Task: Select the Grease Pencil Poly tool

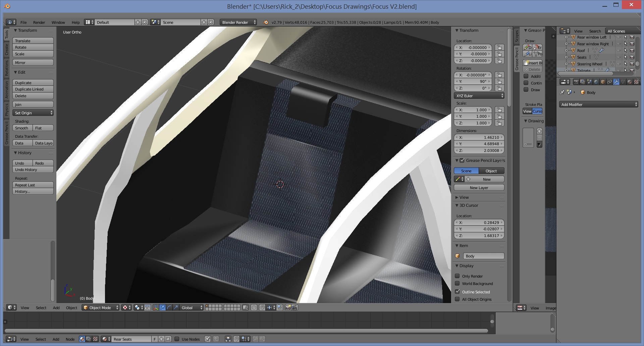Action: (x=537, y=54)
